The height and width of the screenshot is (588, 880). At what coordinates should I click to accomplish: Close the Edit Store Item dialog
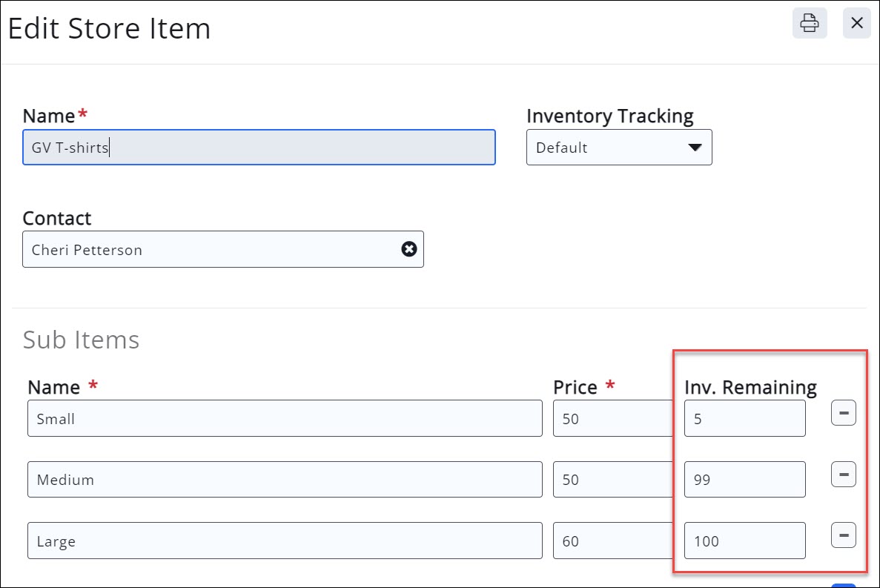click(856, 24)
